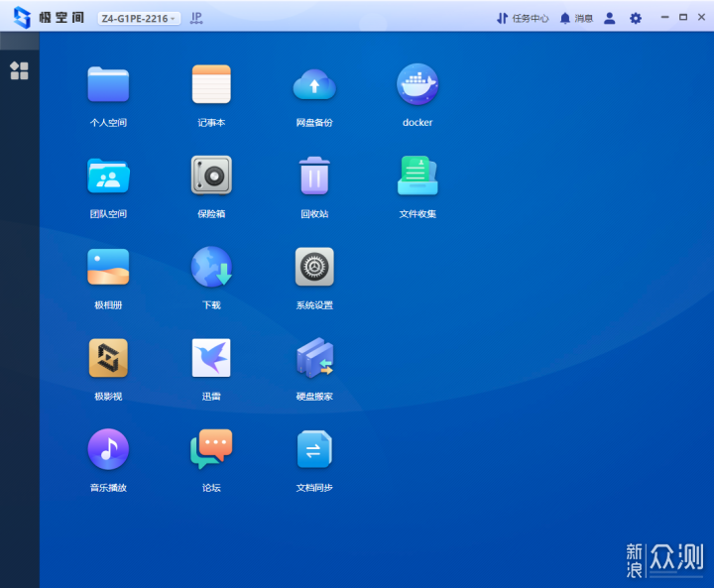Open the 极相册 photo album
The width and height of the screenshot is (714, 588).
pos(108,267)
